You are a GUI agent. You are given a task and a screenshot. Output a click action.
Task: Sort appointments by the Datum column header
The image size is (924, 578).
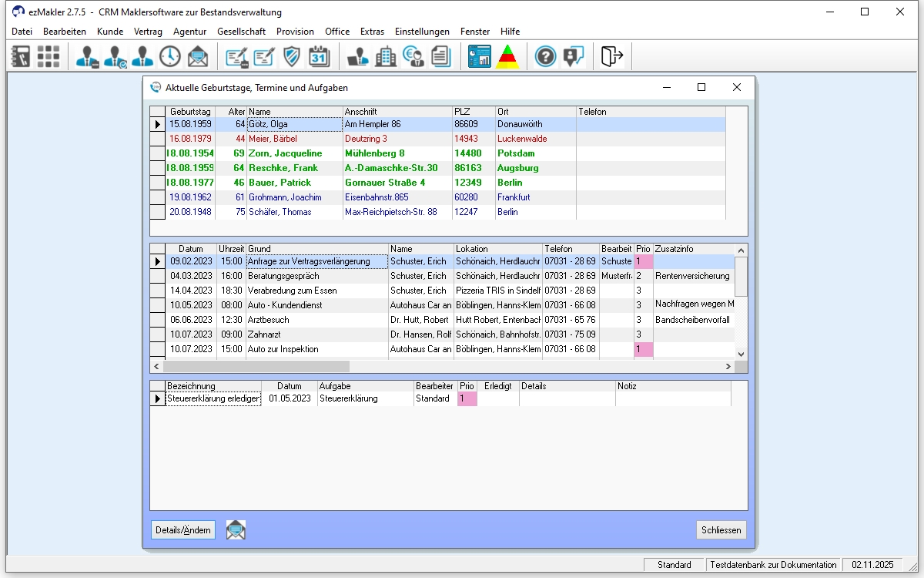[x=190, y=250]
